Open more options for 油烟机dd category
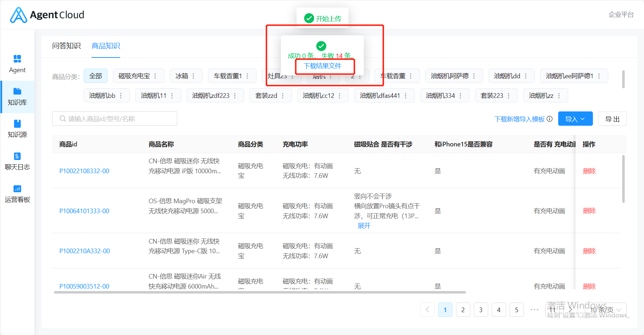Viewport: 644px width, 335px height. pos(526,76)
